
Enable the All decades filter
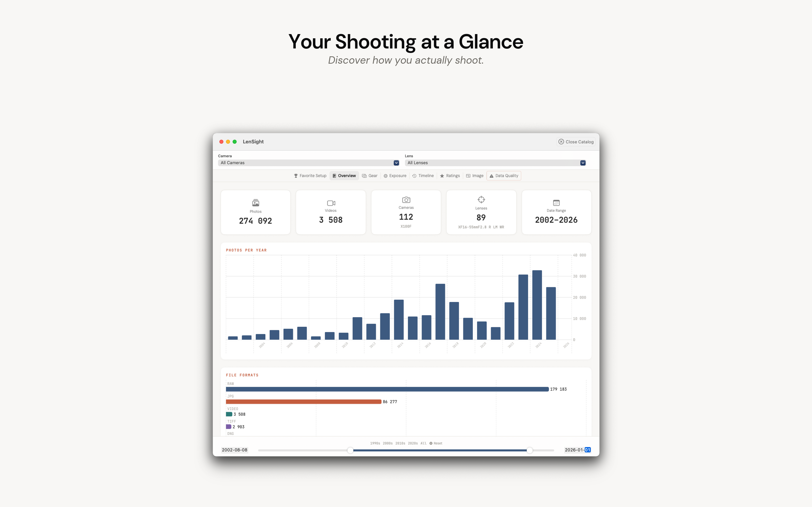click(x=424, y=443)
